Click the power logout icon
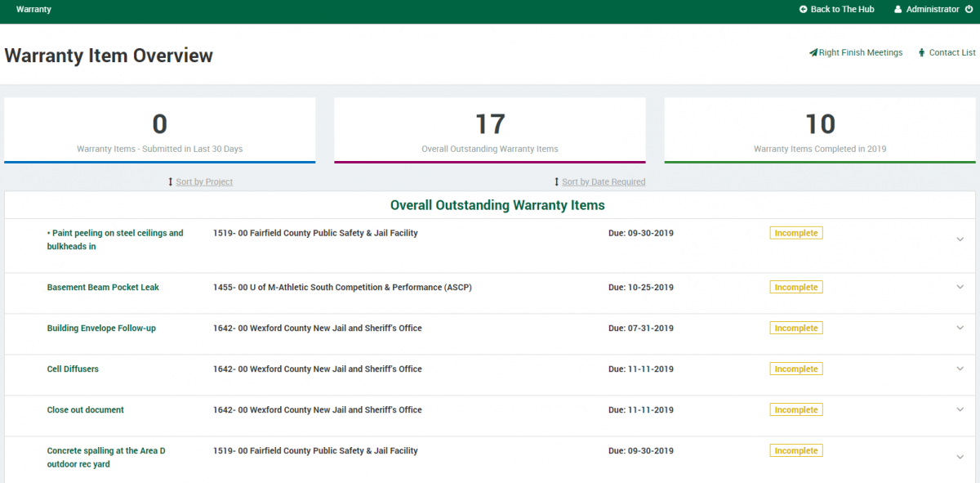This screenshot has height=483, width=980. (x=969, y=9)
